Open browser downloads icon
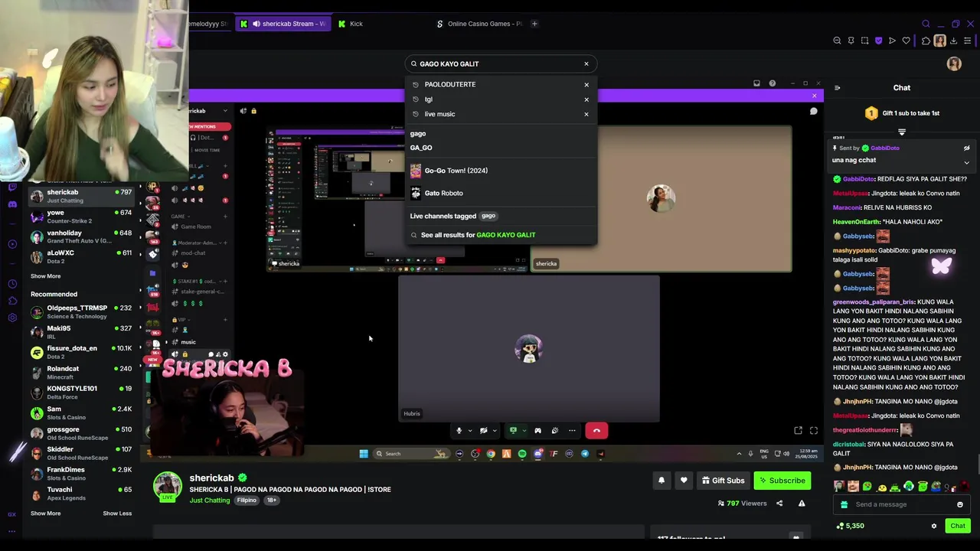The height and width of the screenshot is (551, 980). (953, 41)
